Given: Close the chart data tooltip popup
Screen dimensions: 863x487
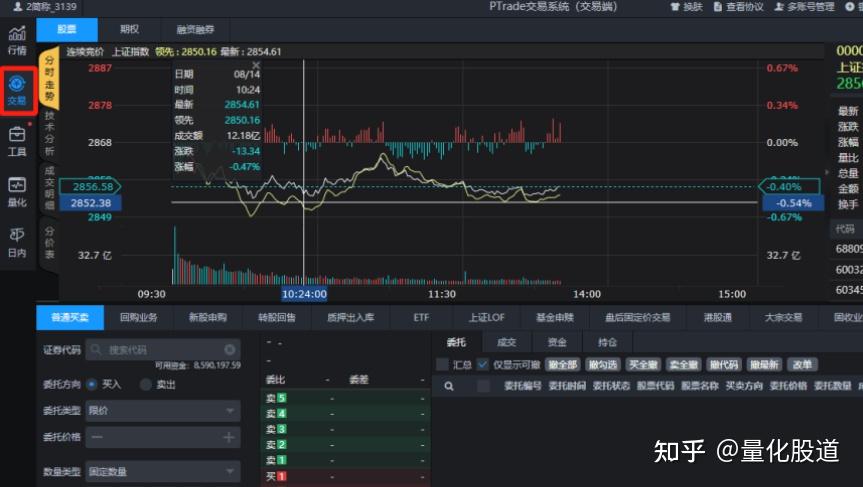Looking at the screenshot, I should pyautogui.click(x=256, y=65).
